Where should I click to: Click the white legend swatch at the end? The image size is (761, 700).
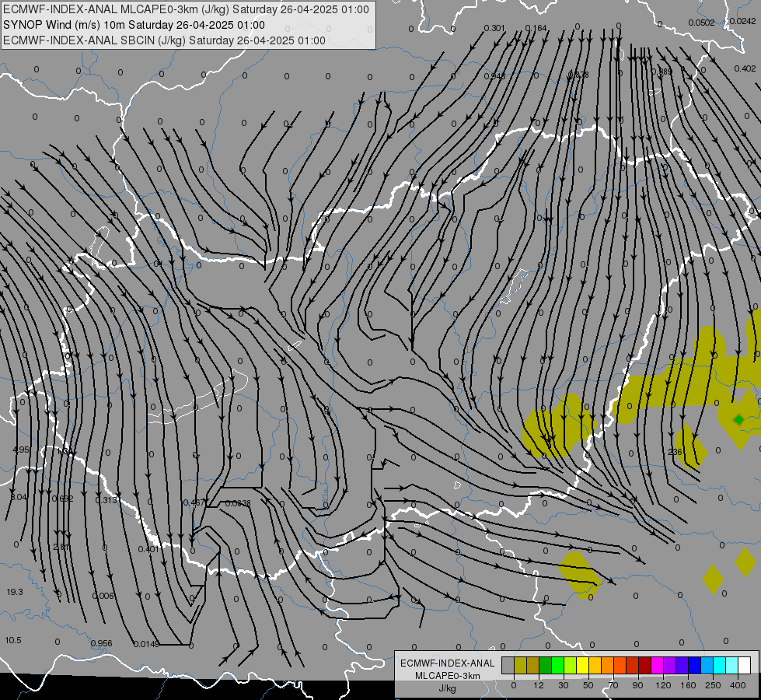coord(744,665)
